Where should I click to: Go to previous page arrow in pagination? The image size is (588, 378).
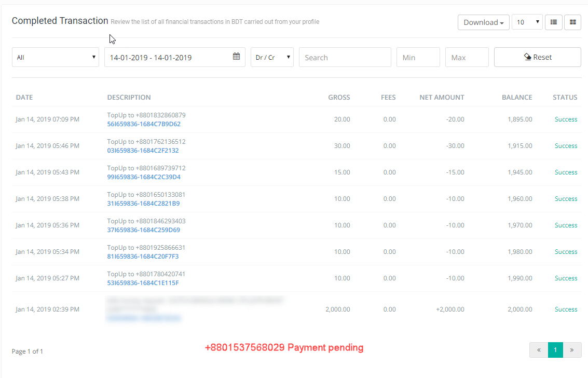539,350
